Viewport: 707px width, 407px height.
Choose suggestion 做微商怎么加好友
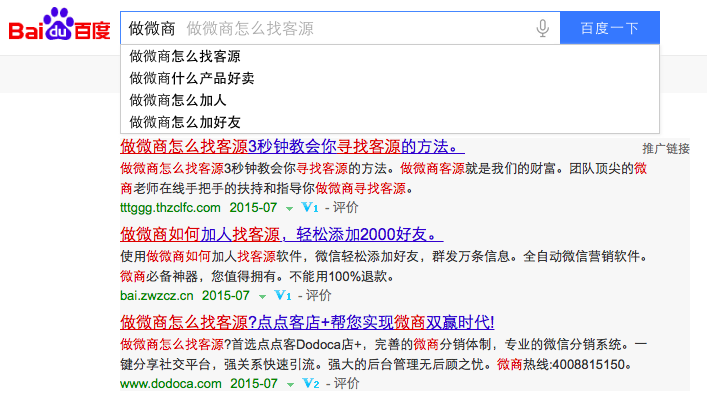[x=185, y=122]
